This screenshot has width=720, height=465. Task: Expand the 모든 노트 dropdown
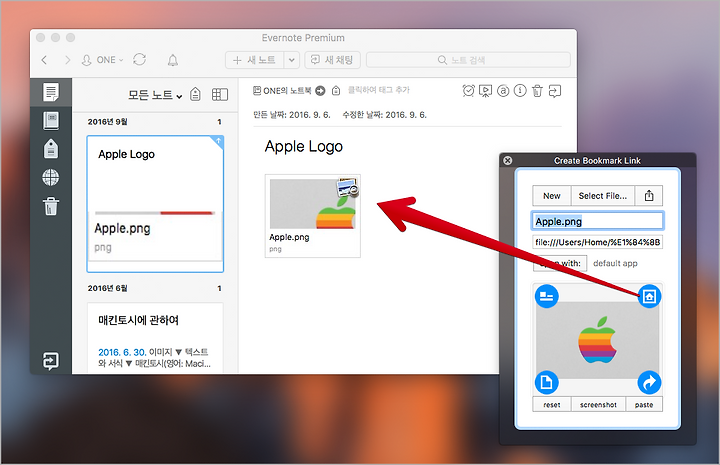tap(155, 95)
